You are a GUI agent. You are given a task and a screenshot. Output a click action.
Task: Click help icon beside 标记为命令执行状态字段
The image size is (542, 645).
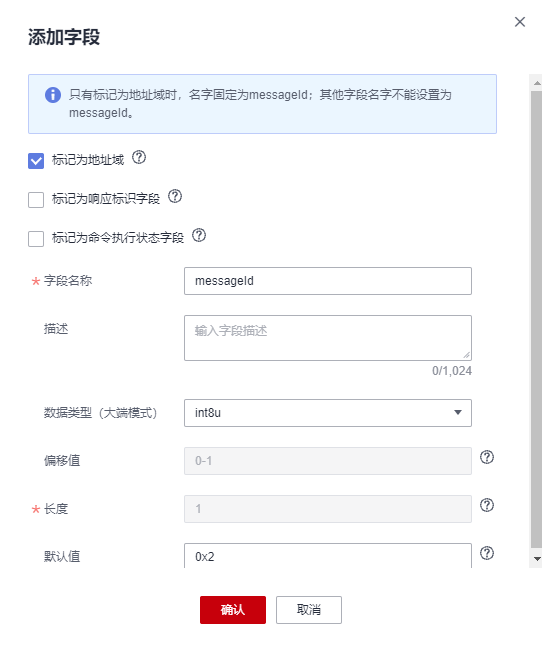[x=199, y=235]
